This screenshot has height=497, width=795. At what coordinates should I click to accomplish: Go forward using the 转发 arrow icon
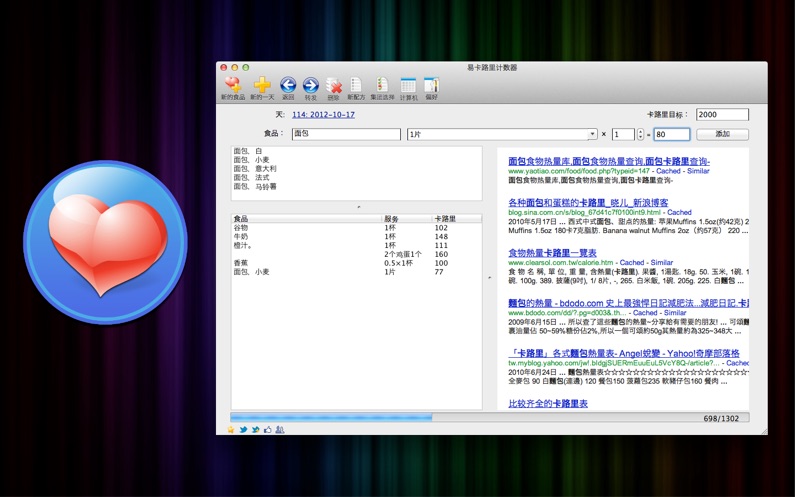click(x=310, y=87)
